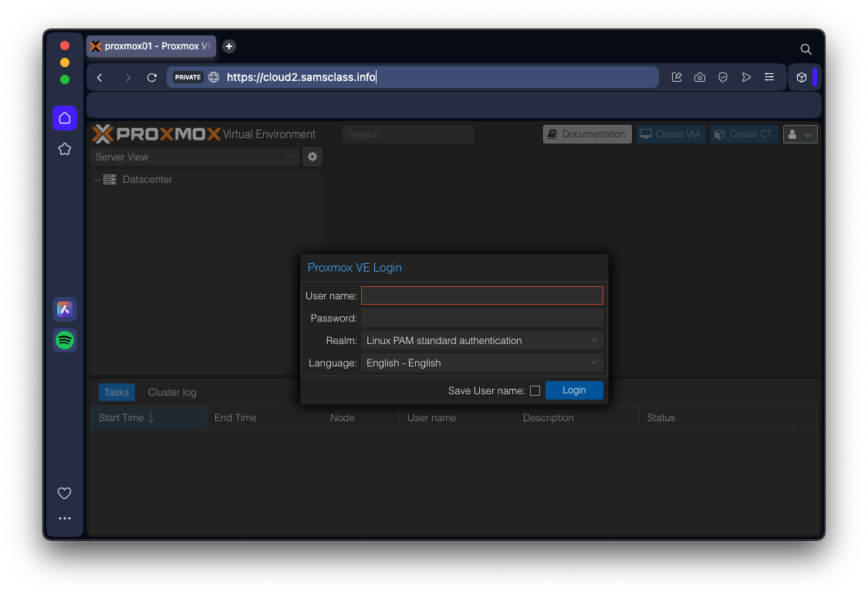Switch to the Cluster log tab
Image resolution: width=868 pixels, height=597 pixels.
click(172, 392)
